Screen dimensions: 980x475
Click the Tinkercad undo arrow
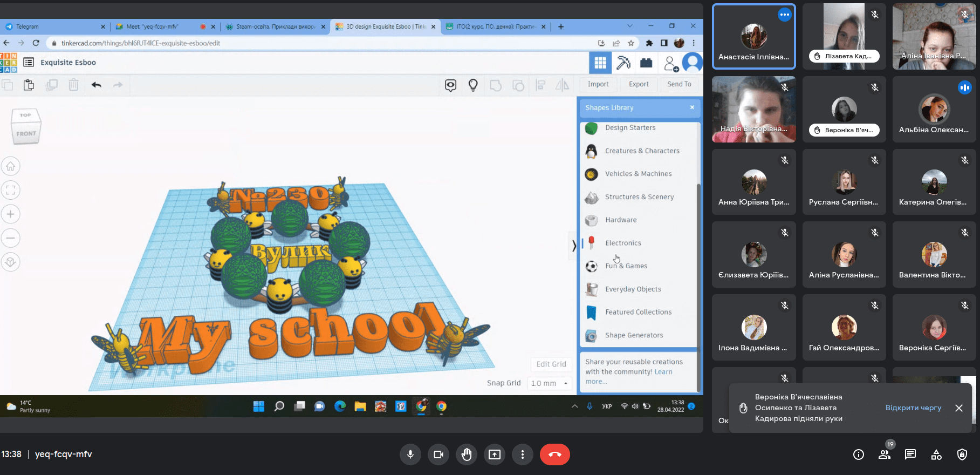point(97,85)
